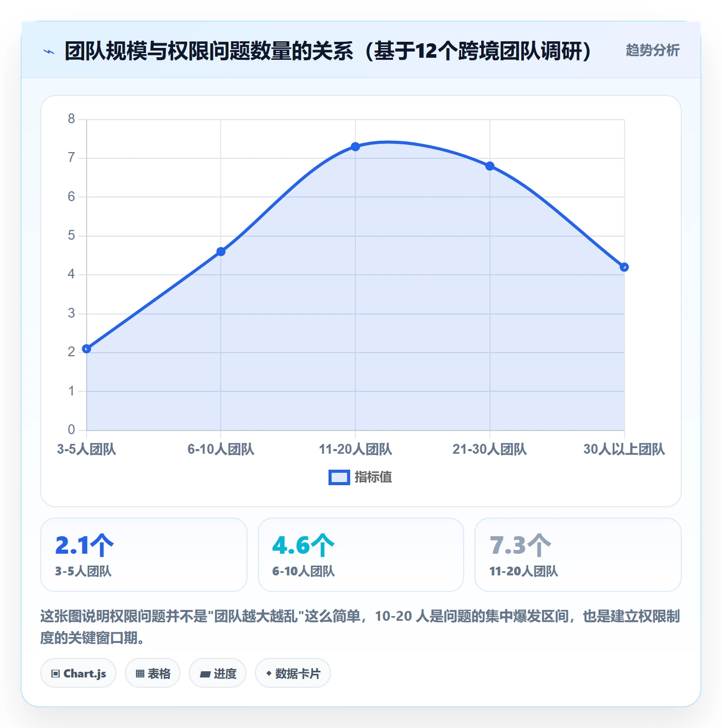Select the 21-30人团队 data point at 6.8
This screenshot has width=722, height=728.
click(x=490, y=166)
